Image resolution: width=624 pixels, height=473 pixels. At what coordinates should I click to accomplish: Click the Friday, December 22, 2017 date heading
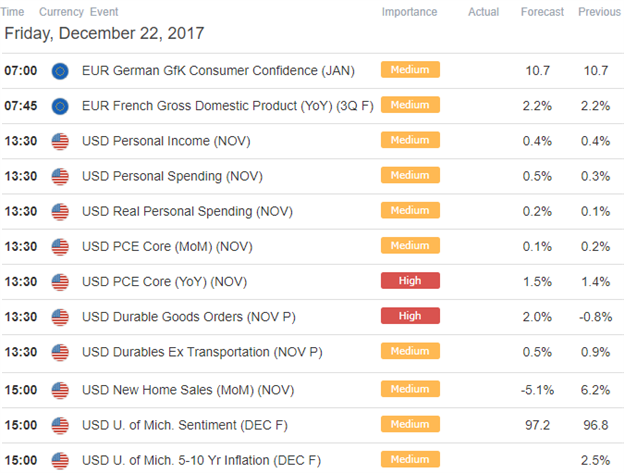pos(104,33)
